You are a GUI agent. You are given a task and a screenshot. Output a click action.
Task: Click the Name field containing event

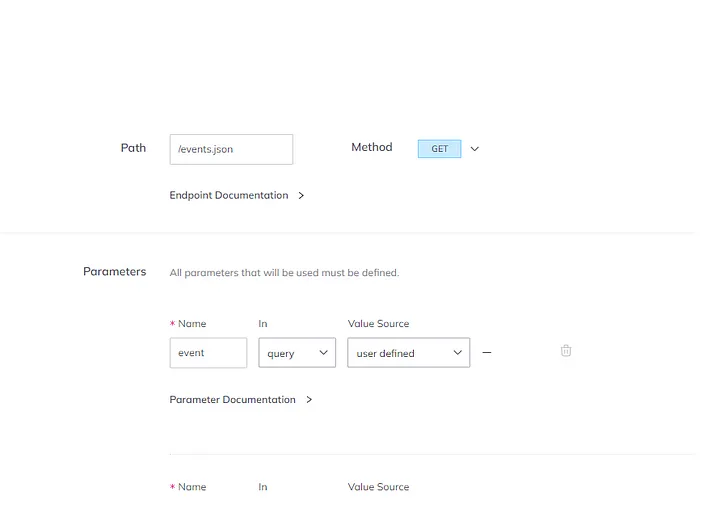208,353
